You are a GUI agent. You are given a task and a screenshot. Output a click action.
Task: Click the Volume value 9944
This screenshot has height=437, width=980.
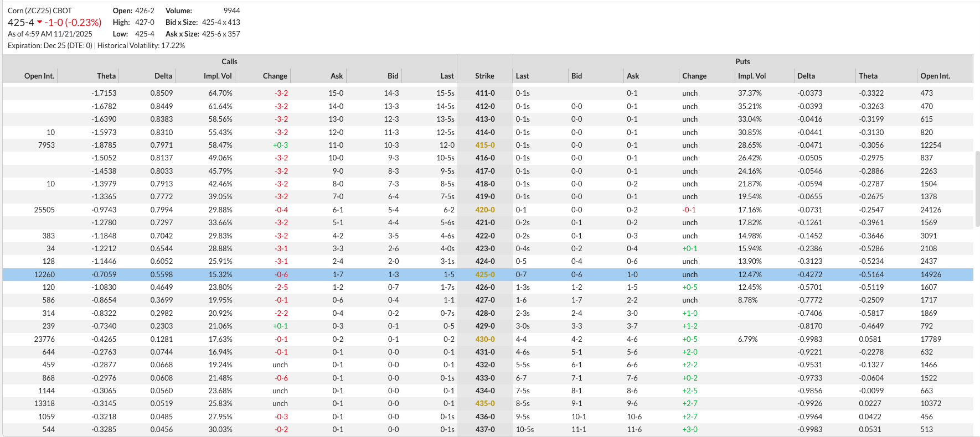click(232, 11)
